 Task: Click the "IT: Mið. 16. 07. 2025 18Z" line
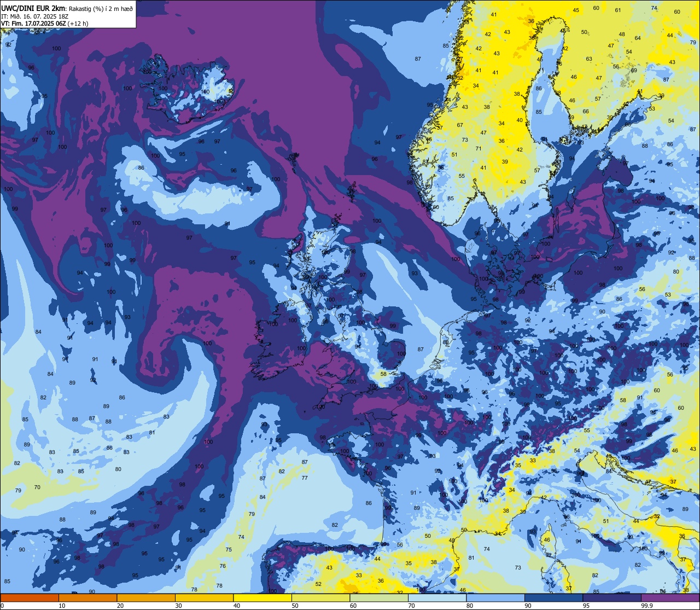click(x=34, y=16)
